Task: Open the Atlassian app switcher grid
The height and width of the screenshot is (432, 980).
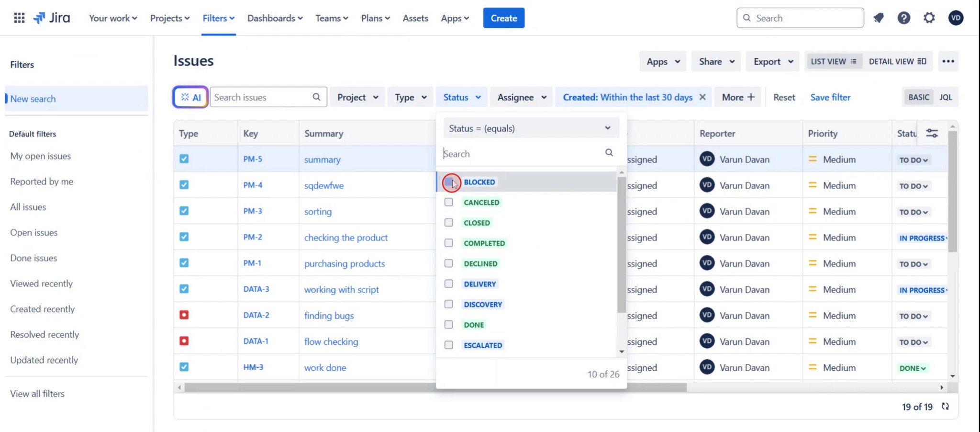Action: 19,18
